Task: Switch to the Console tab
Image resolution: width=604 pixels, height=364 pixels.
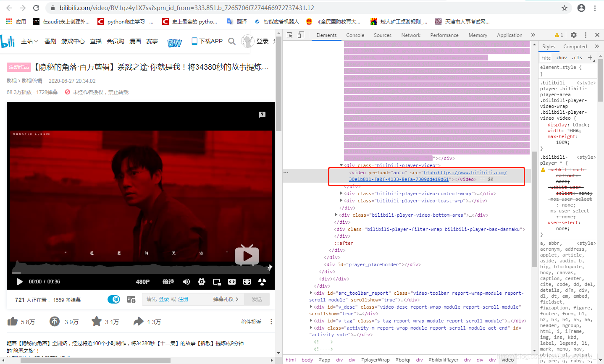Action: coord(355,35)
